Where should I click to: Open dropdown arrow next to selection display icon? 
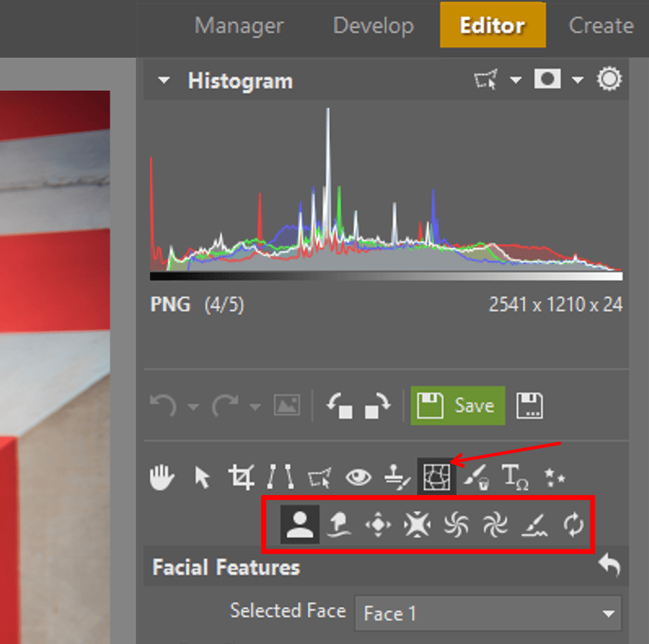tap(516, 79)
